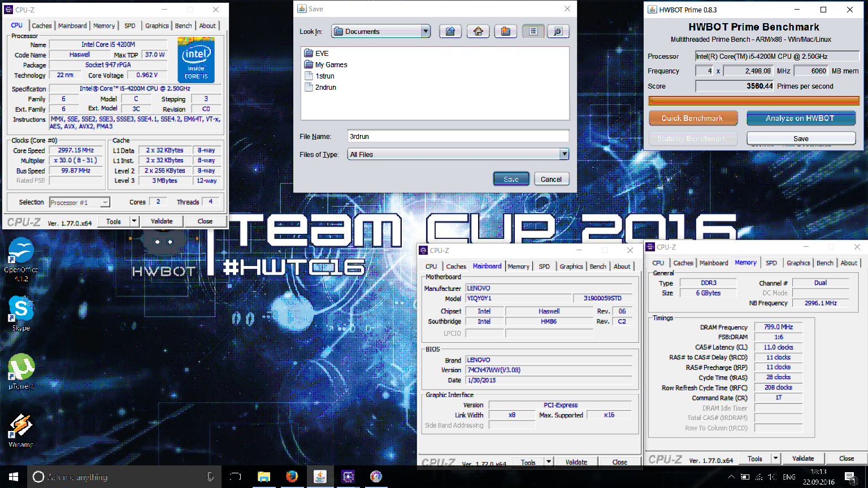Switch Save dialog to Details view
868x488 pixels.
coord(558,32)
